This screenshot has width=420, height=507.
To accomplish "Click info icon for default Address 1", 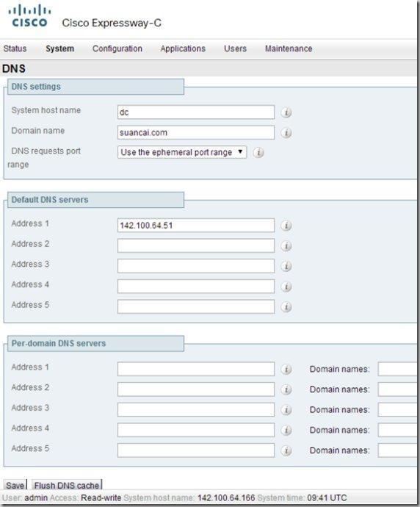I will coord(286,226).
